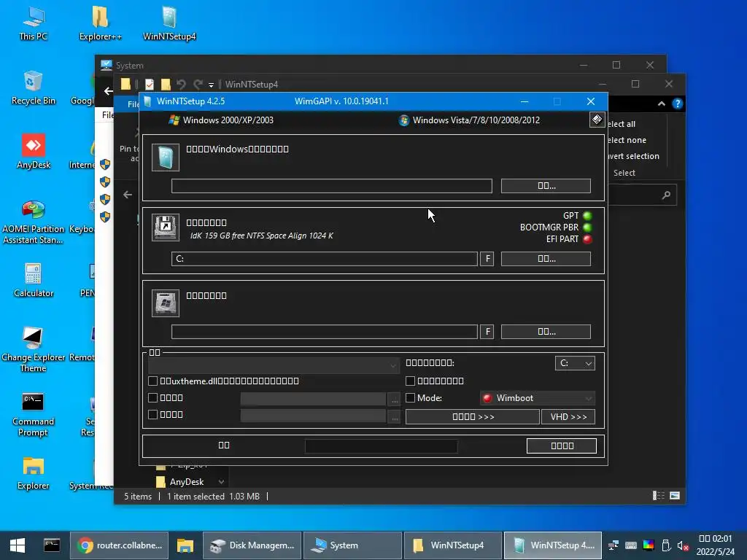Click the boot drive floppy icon

(166, 227)
